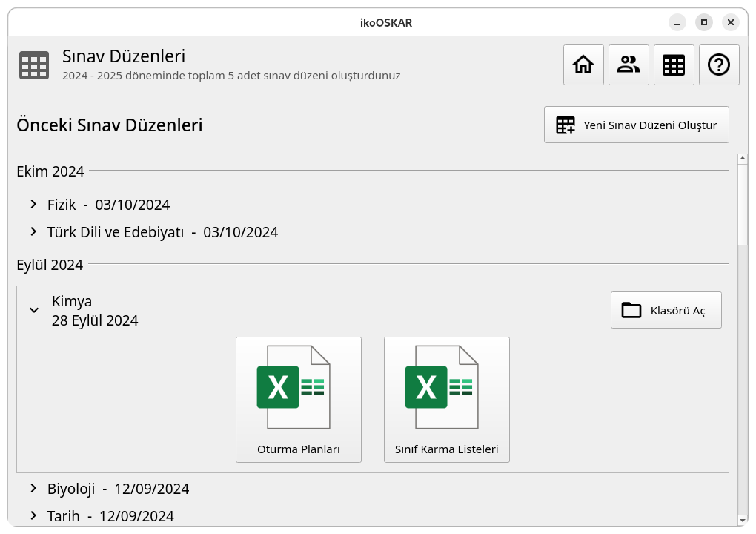756x534 pixels.
Task: Click the scrollbar up arrow
Action: [x=743, y=158]
